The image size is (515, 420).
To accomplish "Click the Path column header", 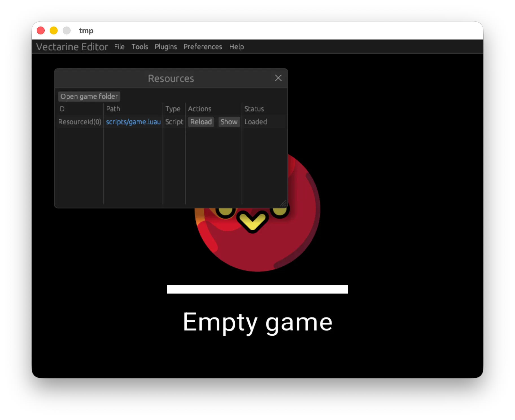I will tap(113, 109).
